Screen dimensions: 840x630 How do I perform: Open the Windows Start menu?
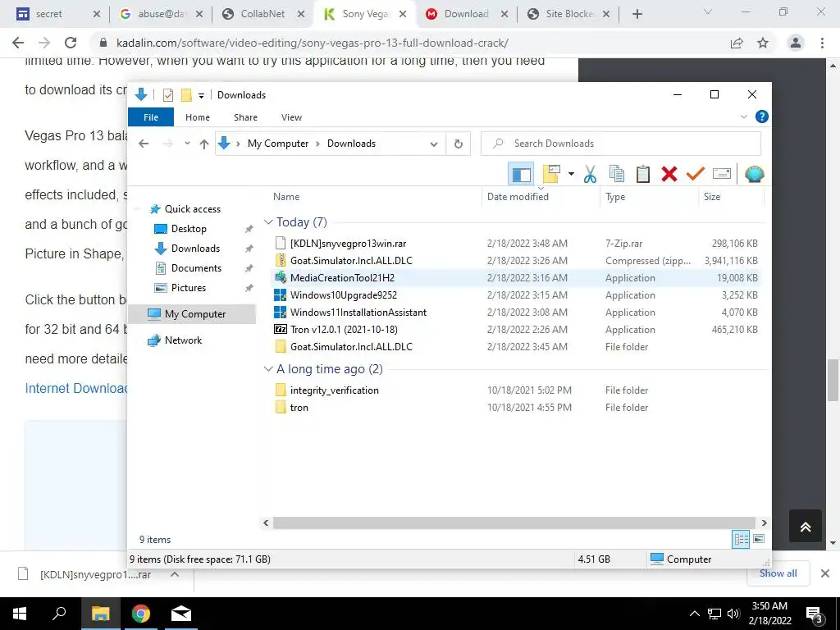click(20, 614)
